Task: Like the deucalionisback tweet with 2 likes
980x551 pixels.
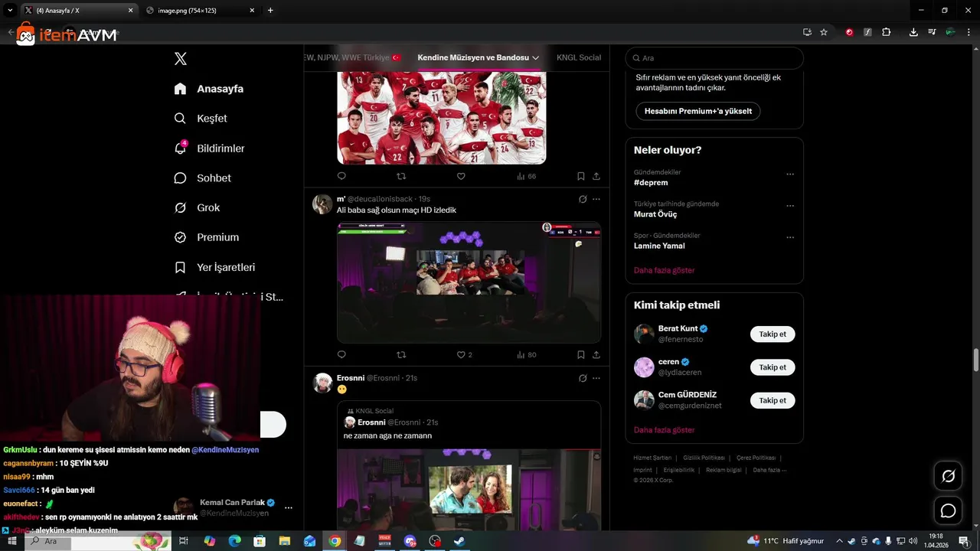Action: pos(464,354)
